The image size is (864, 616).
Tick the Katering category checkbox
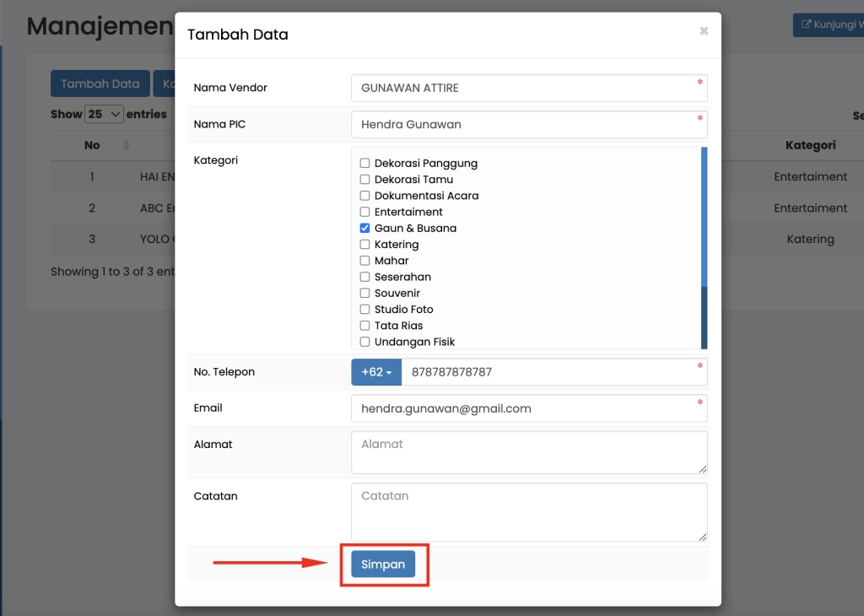(365, 245)
